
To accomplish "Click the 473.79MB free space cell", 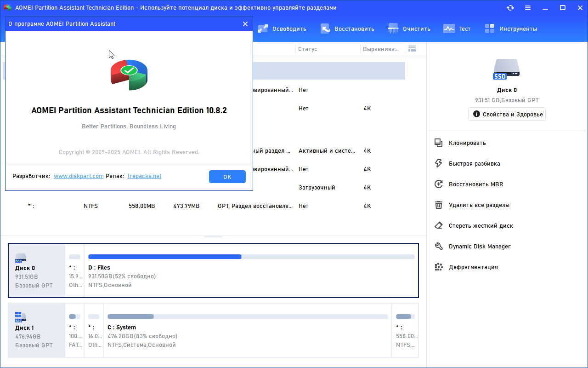I will tap(187, 206).
